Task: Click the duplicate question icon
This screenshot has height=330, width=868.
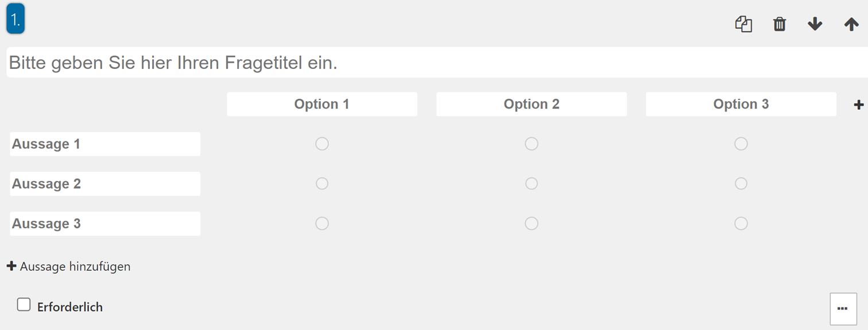Action: (743, 24)
